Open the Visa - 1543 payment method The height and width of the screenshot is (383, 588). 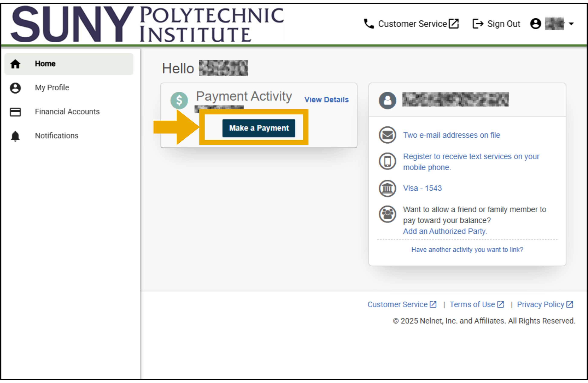422,188
